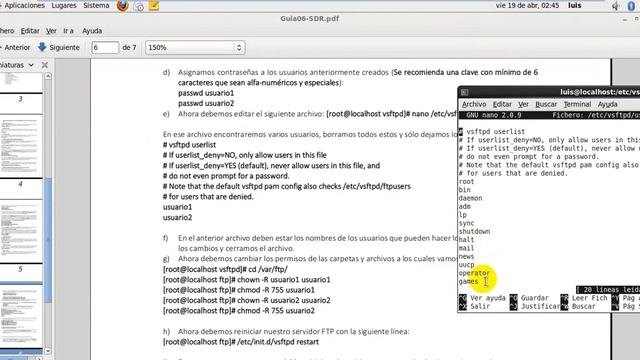640x360 pixels.
Task: Click 'mail' line in nano editor
Action: click(x=467, y=248)
